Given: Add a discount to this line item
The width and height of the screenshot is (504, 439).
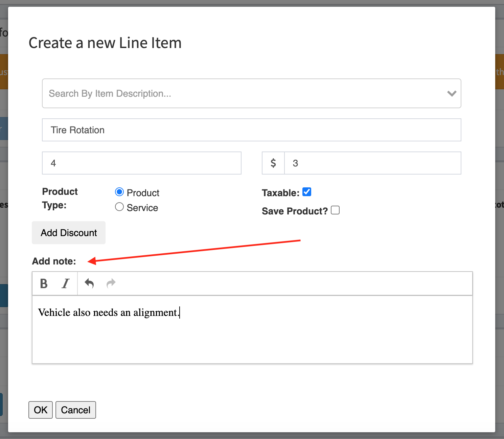Looking at the screenshot, I should 68,233.
